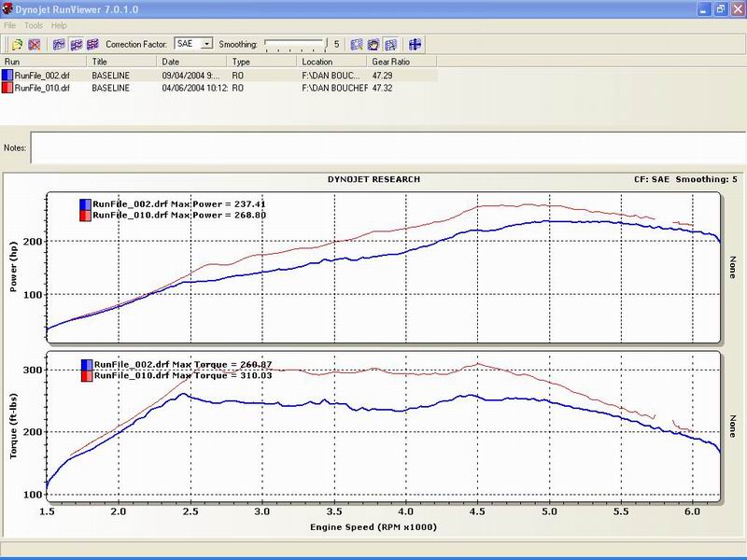The height and width of the screenshot is (560, 747).
Task: Click the last toolbar icon with the cross
Action: (416, 44)
